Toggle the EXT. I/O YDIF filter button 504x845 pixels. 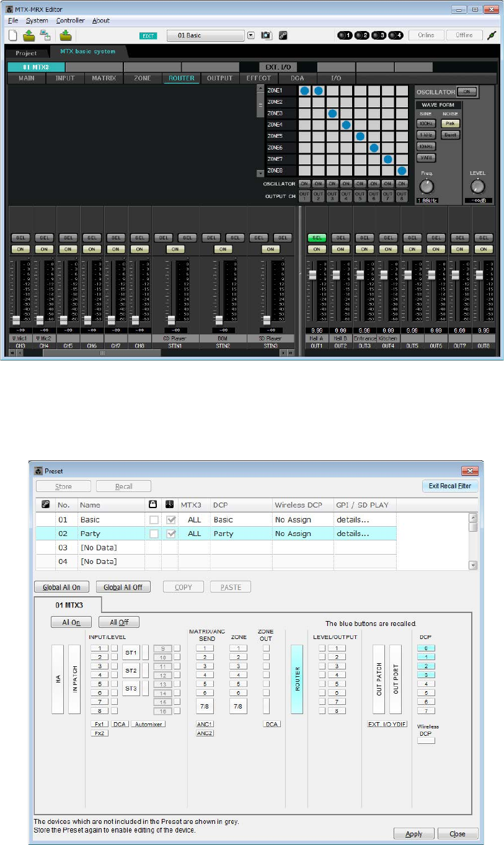[387, 724]
